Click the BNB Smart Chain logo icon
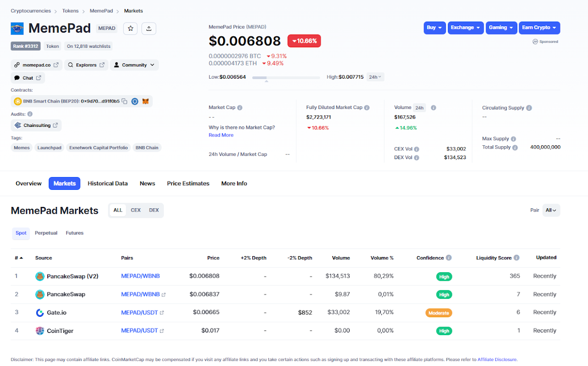This screenshot has height=366, width=588. click(x=17, y=101)
